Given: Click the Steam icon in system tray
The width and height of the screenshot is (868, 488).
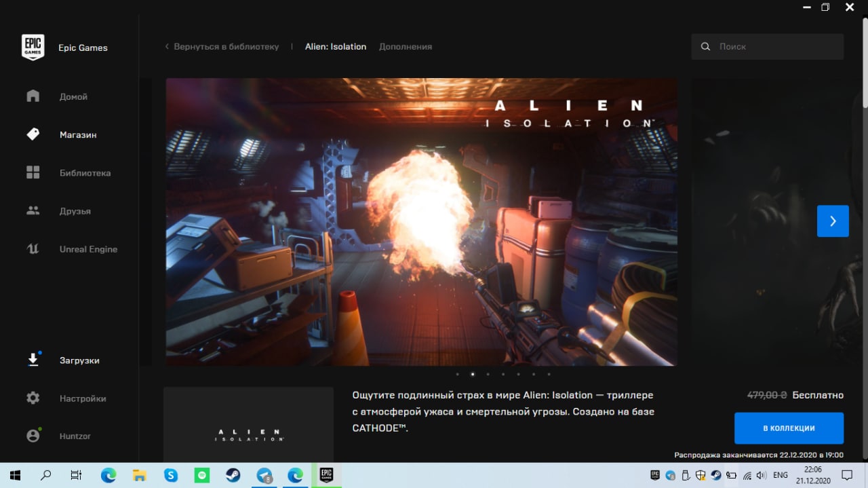Looking at the screenshot, I should coord(716,475).
